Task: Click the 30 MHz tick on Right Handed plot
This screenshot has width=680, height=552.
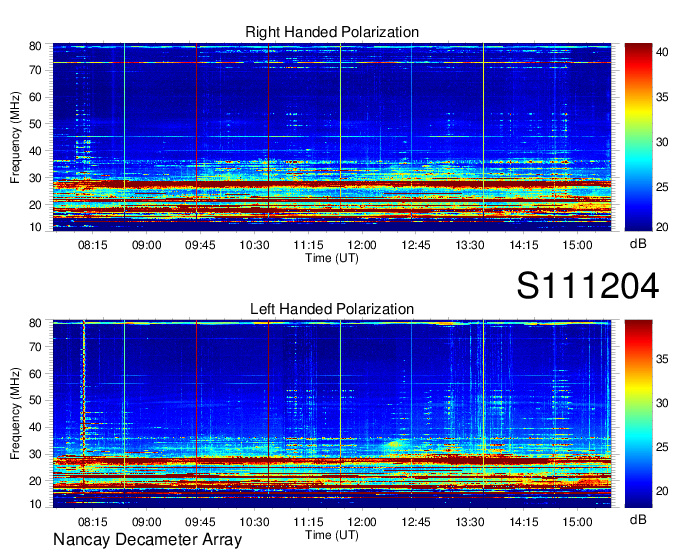Action: click(35, 178)
